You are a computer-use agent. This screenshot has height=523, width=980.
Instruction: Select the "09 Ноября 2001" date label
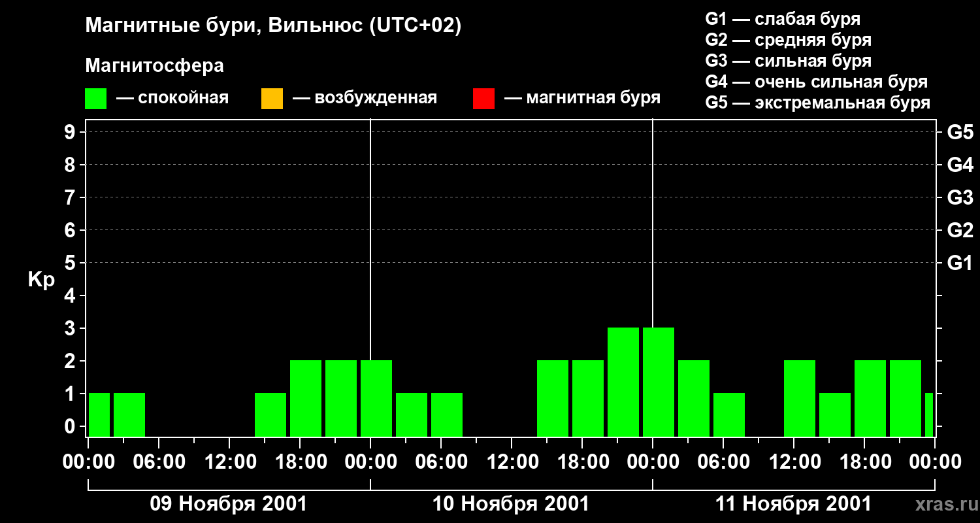pyautogui.click(x=228, y=504)
